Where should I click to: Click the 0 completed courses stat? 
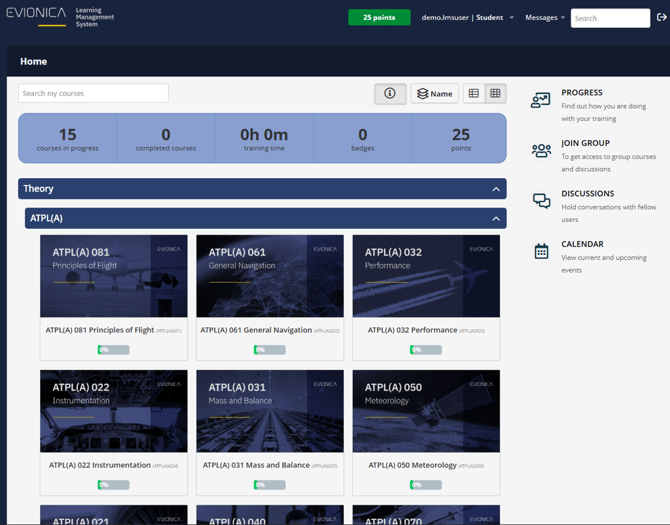166,139
